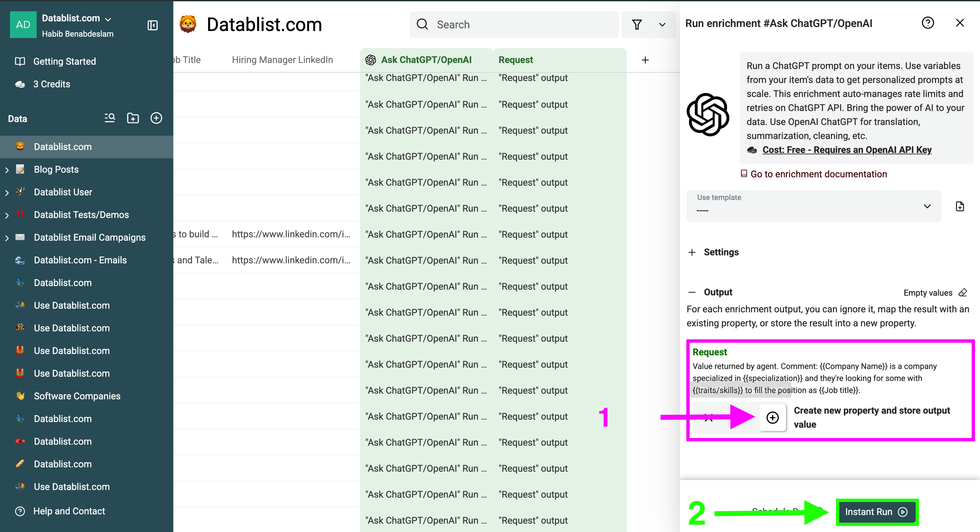The width and height of the screenshot is (980, 532).
Task: Click the credits coins icon
Action: (x=20, y=84)
